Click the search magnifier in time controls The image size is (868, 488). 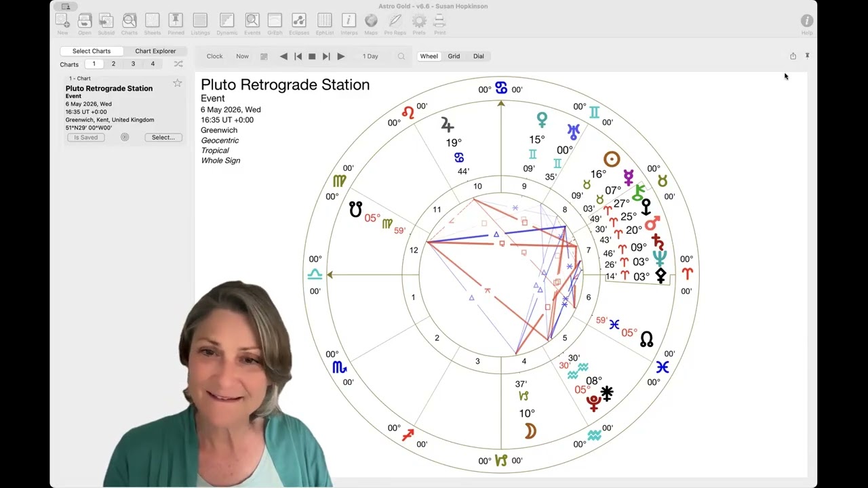[x=401, y=56]
